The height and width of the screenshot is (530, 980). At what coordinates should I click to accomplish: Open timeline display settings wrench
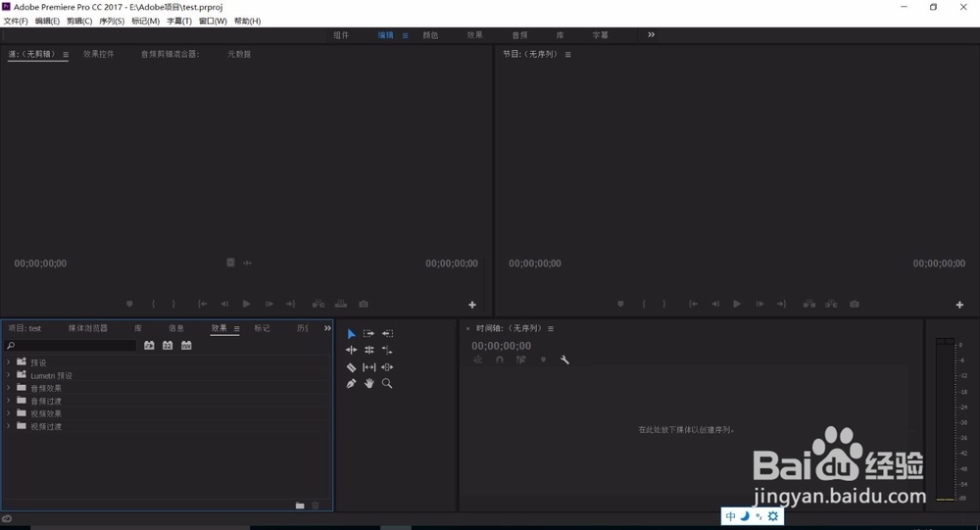pyautogui.click(x=565, y=360)
